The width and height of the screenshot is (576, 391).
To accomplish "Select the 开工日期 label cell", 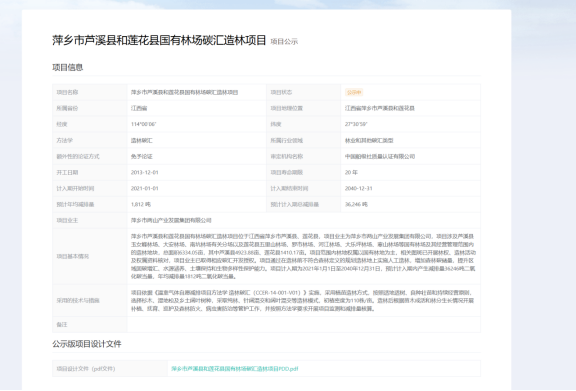I will click(x=90, y=172).
